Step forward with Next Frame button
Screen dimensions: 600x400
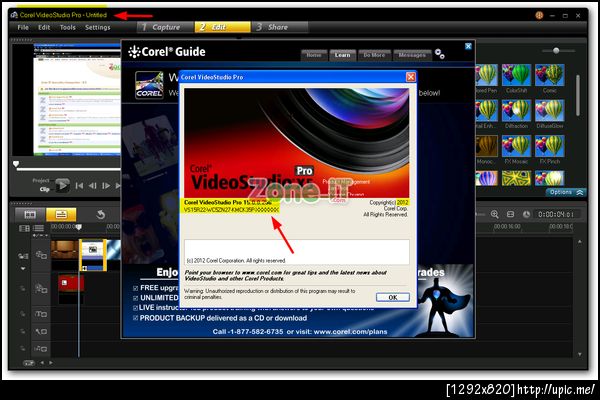pos(106,186)
